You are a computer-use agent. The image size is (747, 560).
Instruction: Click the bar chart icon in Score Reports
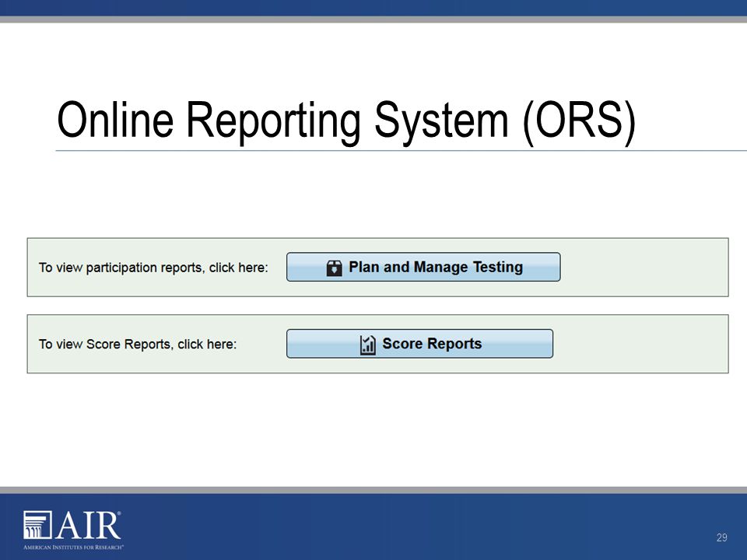tap(368, 345)
